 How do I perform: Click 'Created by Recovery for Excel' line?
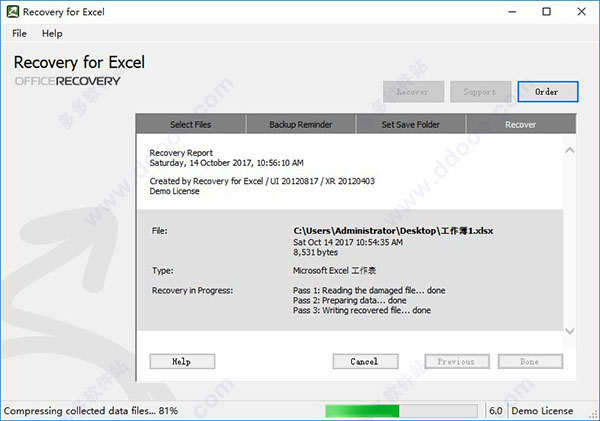click(262, 181)
